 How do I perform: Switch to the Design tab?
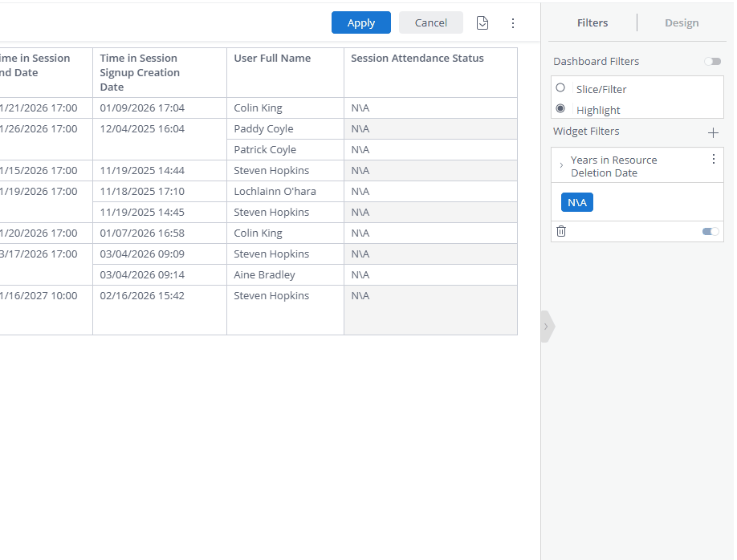click(x=681, y=22)
